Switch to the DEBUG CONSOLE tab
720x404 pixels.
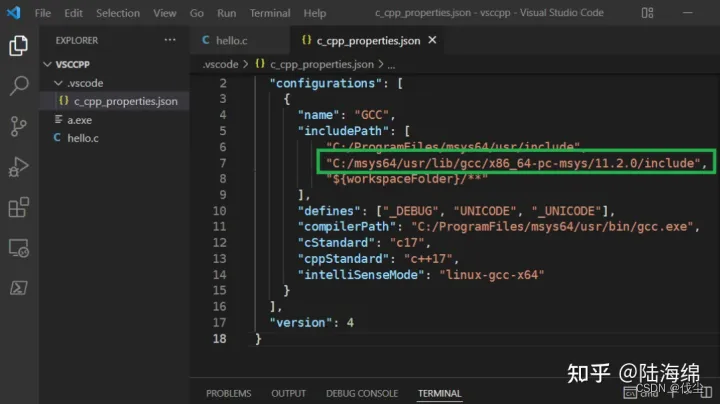362,393
